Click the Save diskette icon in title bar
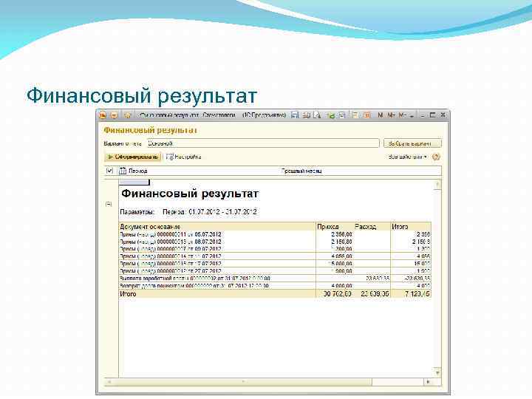Screen dimensions: 532x399 pos(295,115)
